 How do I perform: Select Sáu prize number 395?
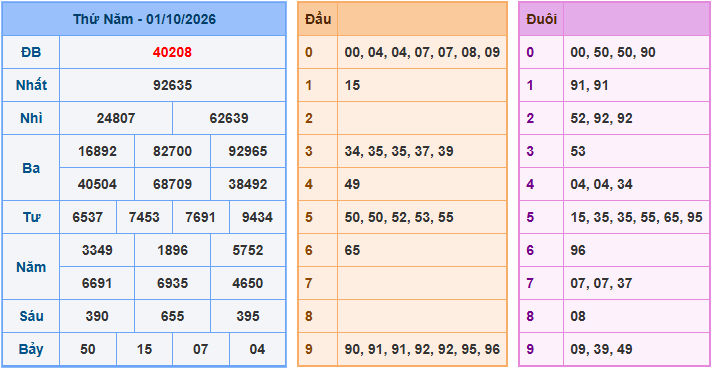(248, 316)
